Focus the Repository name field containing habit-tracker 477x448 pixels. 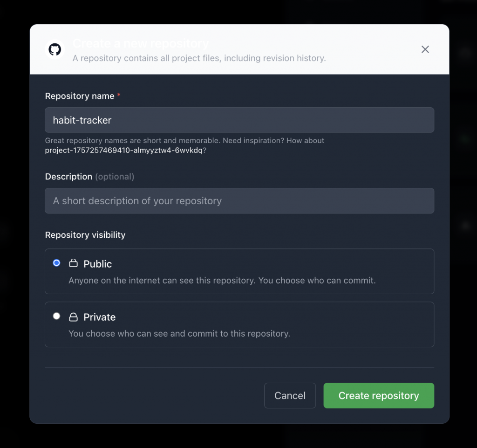coord(239,120)
